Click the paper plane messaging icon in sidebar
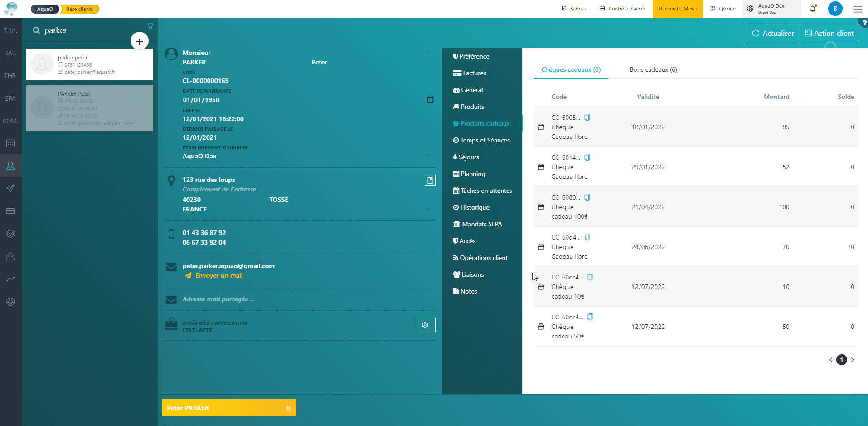The height and width of the screenshot is (426, 868). click(10, 188)
